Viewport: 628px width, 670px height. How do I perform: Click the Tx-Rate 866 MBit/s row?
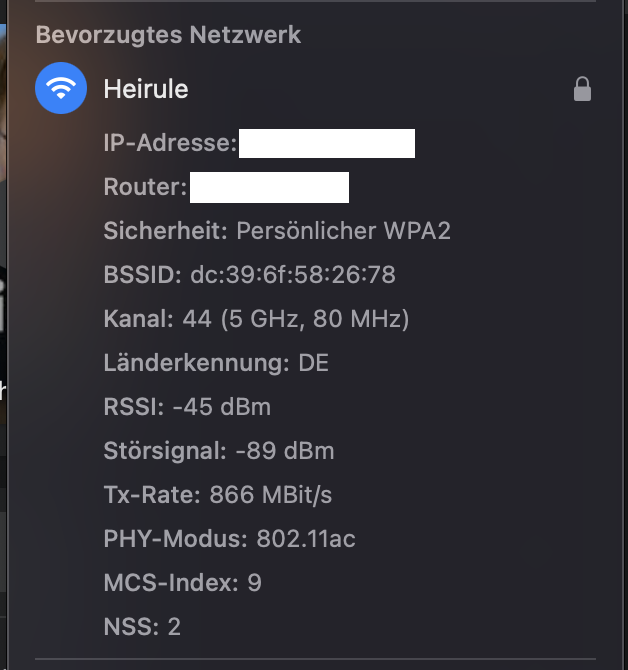pos(217,495)
